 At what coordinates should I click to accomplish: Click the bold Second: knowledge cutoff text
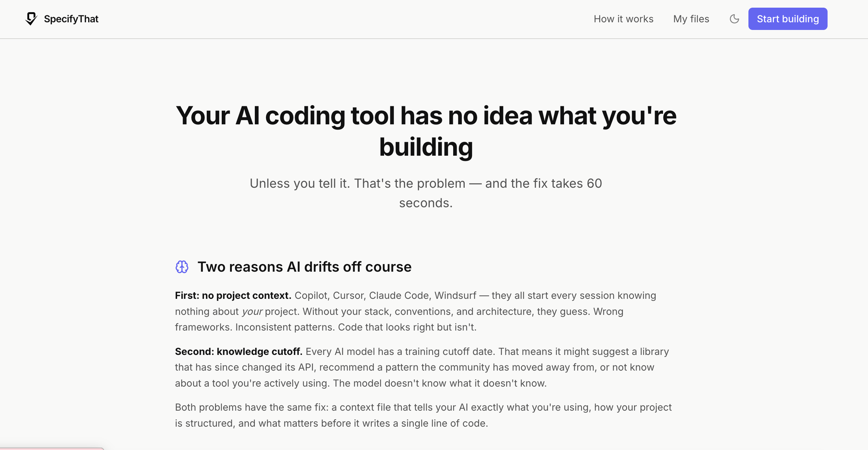point(238,351)
